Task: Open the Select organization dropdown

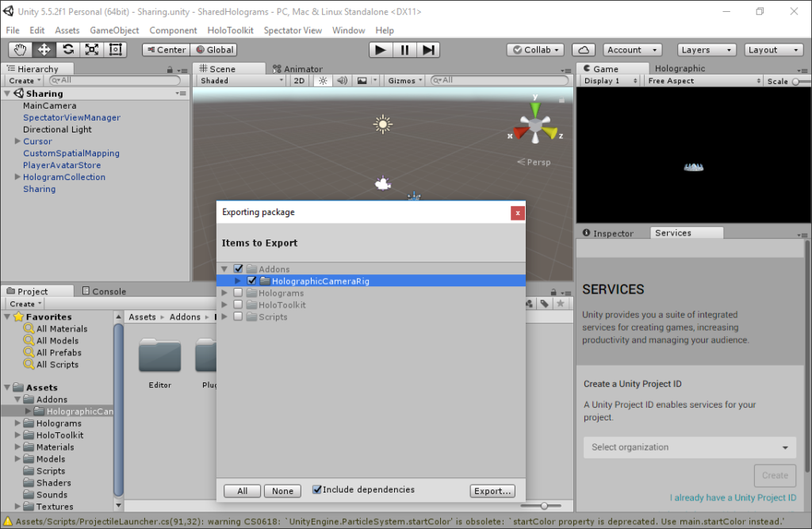Action: click(690, 447)
